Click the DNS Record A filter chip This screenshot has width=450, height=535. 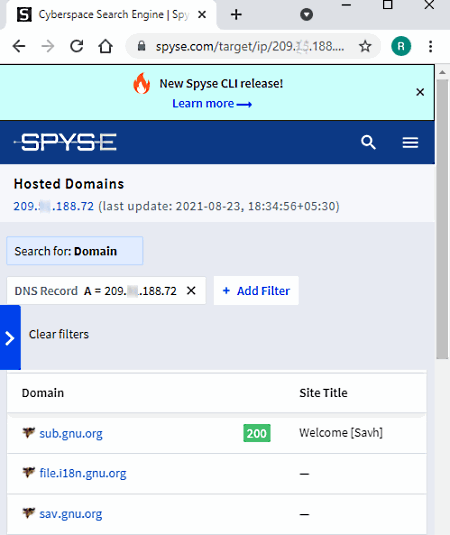coord(106,291)
